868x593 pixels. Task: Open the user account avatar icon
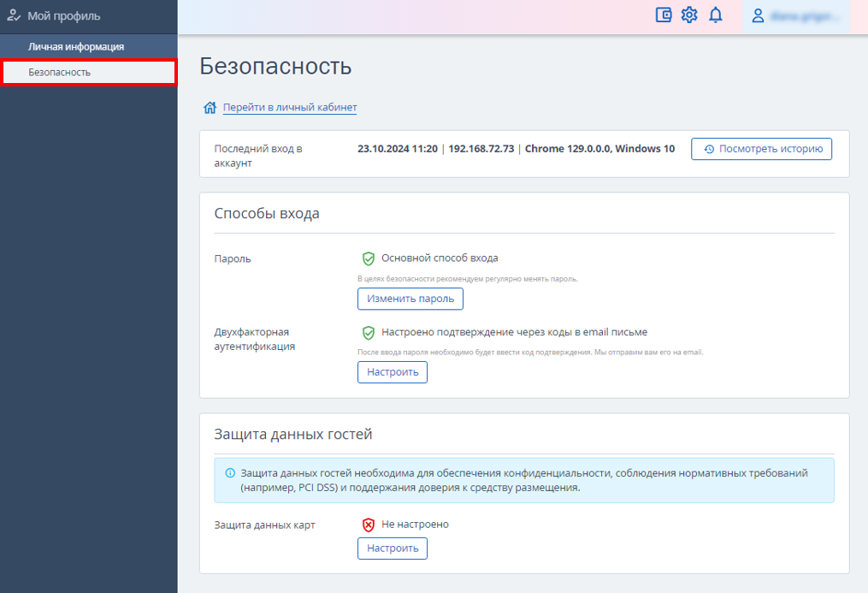758,16
